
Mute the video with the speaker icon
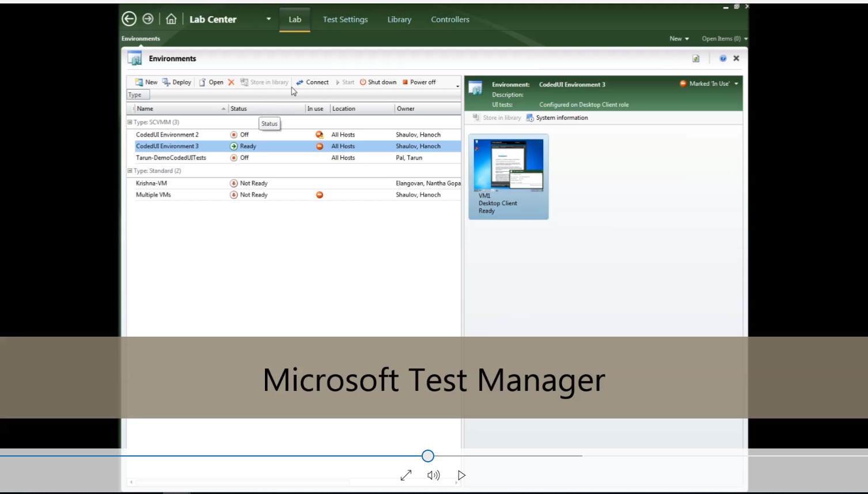[434, 475]
